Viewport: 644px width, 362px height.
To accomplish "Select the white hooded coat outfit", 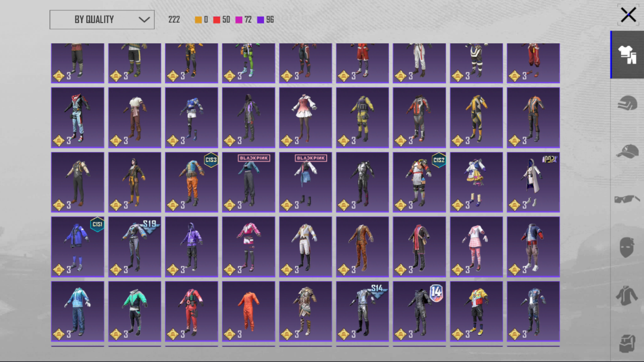I will click(533, 182).
